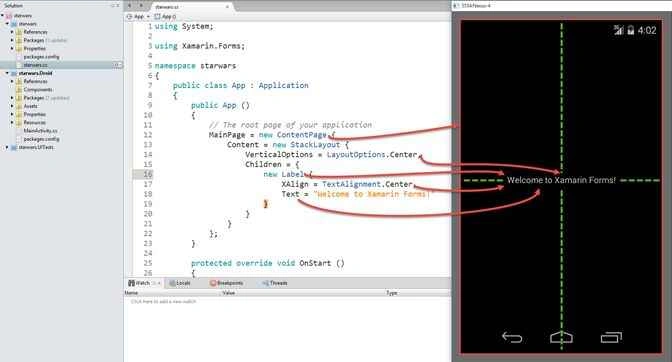This screenshot has width=672, height=362.
Task: Click the starwars.Droid project icon
Action: click(x=14, y=73)
